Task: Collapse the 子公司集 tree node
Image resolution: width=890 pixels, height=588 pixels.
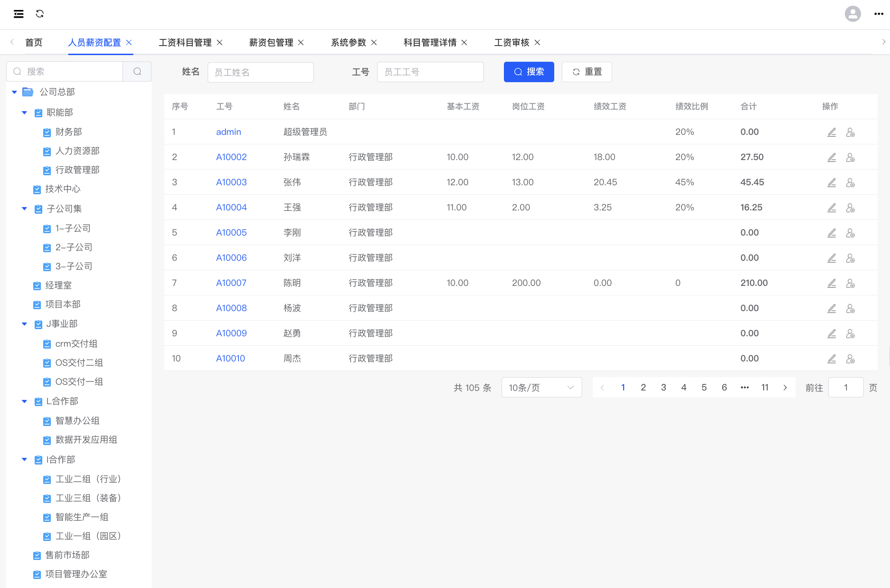Action: pos(24,209)
